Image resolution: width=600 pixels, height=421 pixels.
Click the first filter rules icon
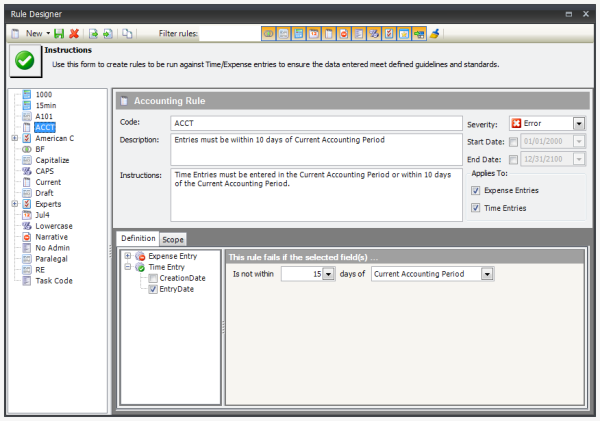pyautogui.click(x=269, y=34)
